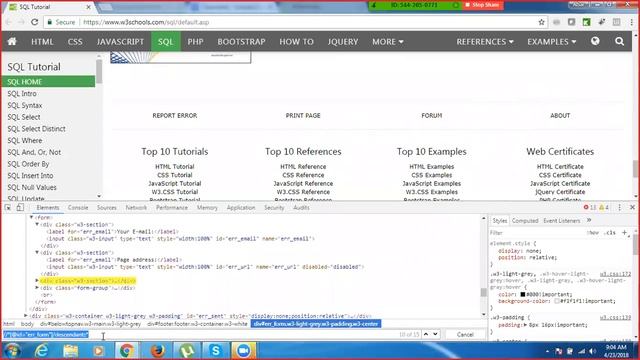The image size is (640, 360).
Task: Open the SQL Intro sidebar link
Action: 22,93
